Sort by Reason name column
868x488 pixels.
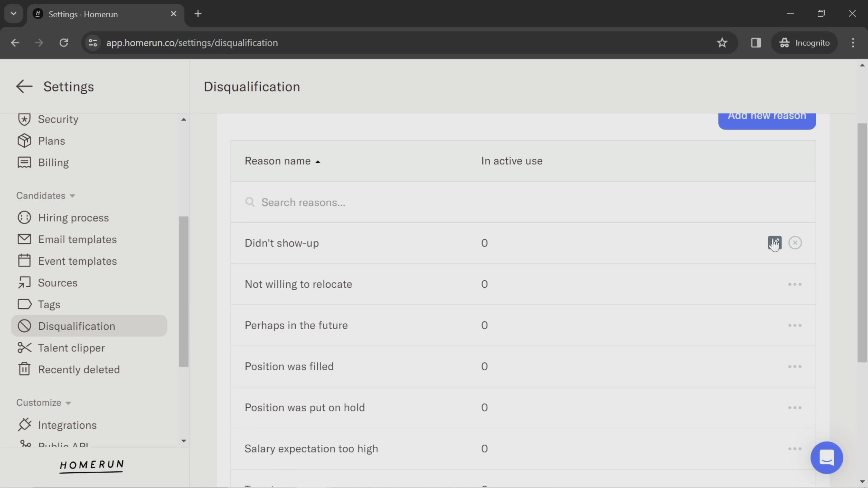coord(282,161)
